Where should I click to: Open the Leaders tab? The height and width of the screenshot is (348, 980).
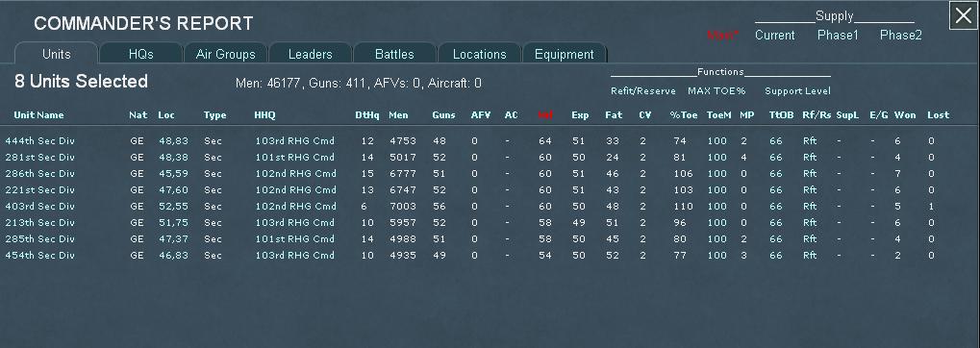tap(310, 54)
